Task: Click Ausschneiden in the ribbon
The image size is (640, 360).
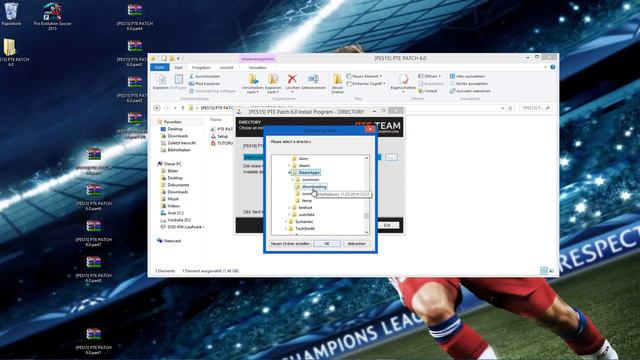Action: [x=204, y=76]
